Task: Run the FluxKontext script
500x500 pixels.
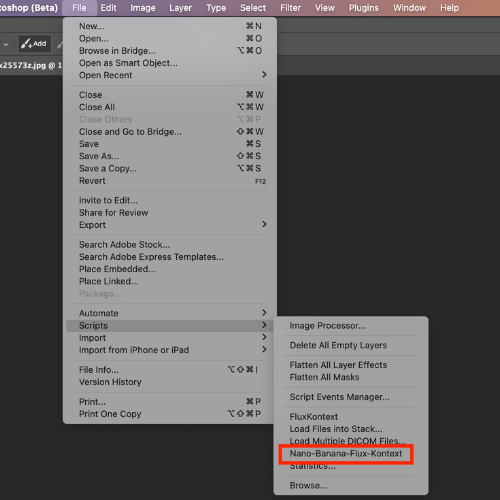Action: [x=351, y=417]
